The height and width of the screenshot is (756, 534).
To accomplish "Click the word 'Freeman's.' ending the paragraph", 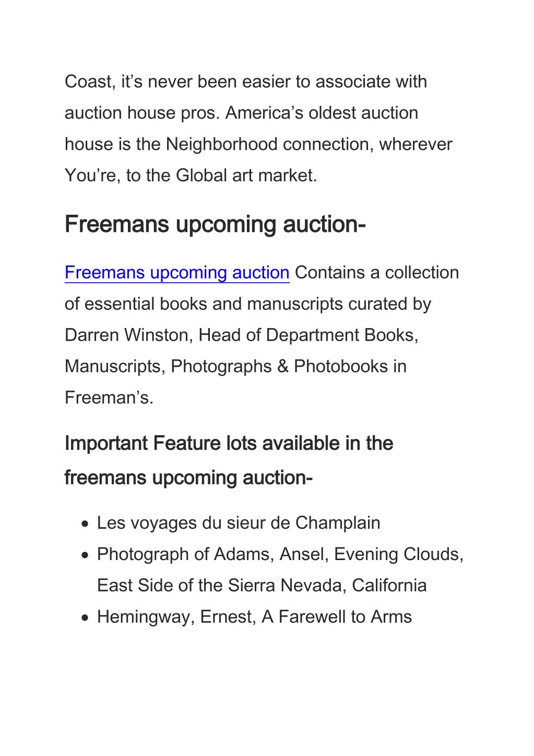I will click(x=109, y=398).
